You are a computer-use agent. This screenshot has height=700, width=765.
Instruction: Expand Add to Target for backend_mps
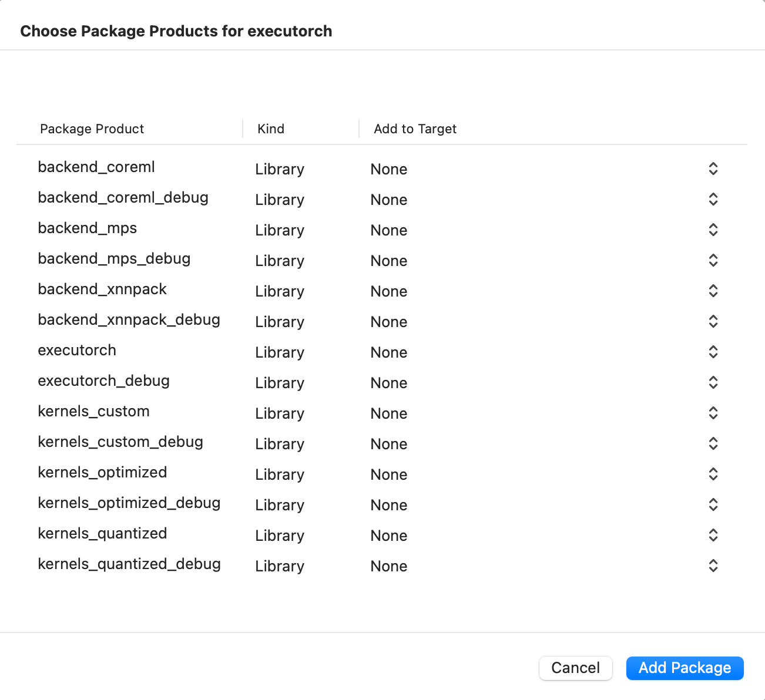point(713,230)
